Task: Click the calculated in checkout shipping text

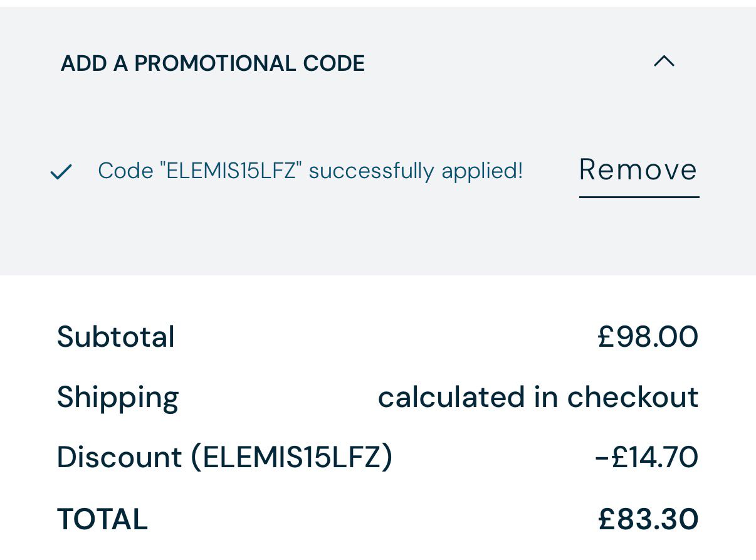Action: 539,396
